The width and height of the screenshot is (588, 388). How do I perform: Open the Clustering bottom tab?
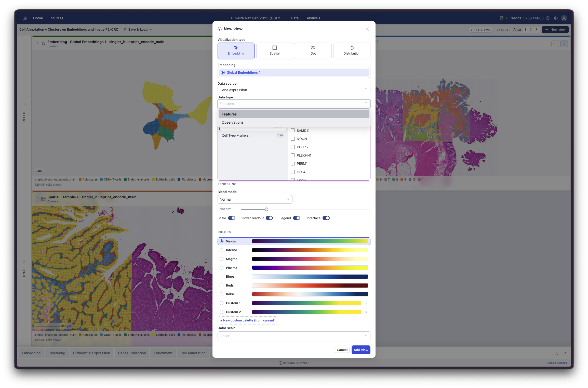(57, 353)
